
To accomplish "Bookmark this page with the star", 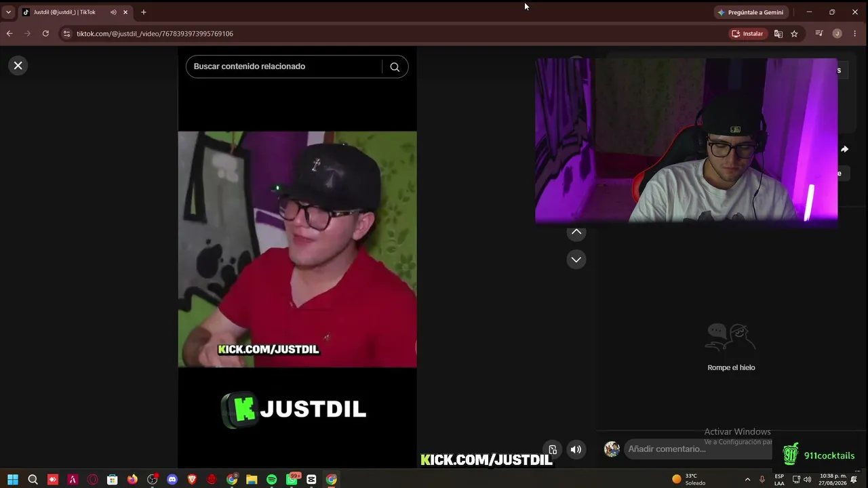I will [x=794, y=33].
